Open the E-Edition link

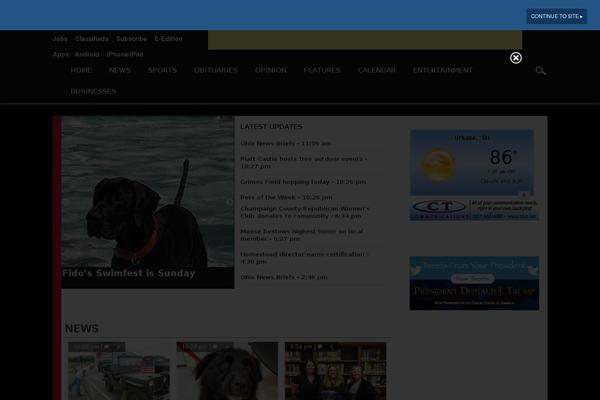[x=168, y=39]
